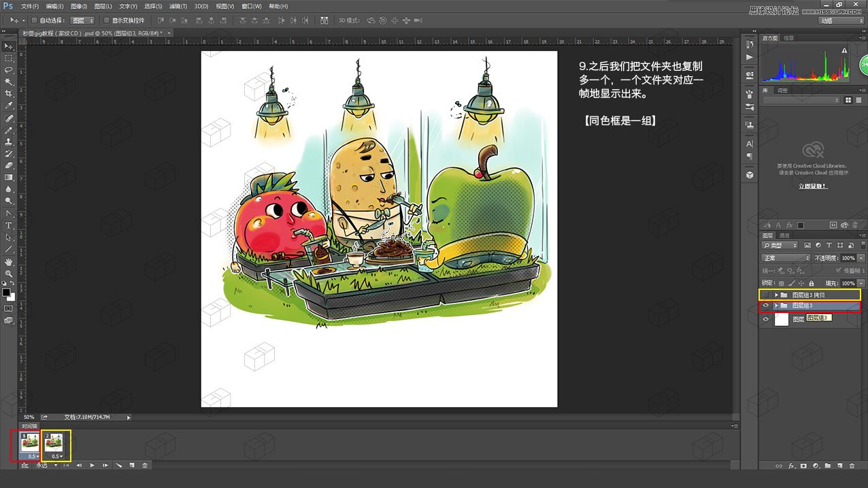Open the blend mode dropdown showing 正常
This screenshot has height=488, width=868.
[x=786, y=257]
